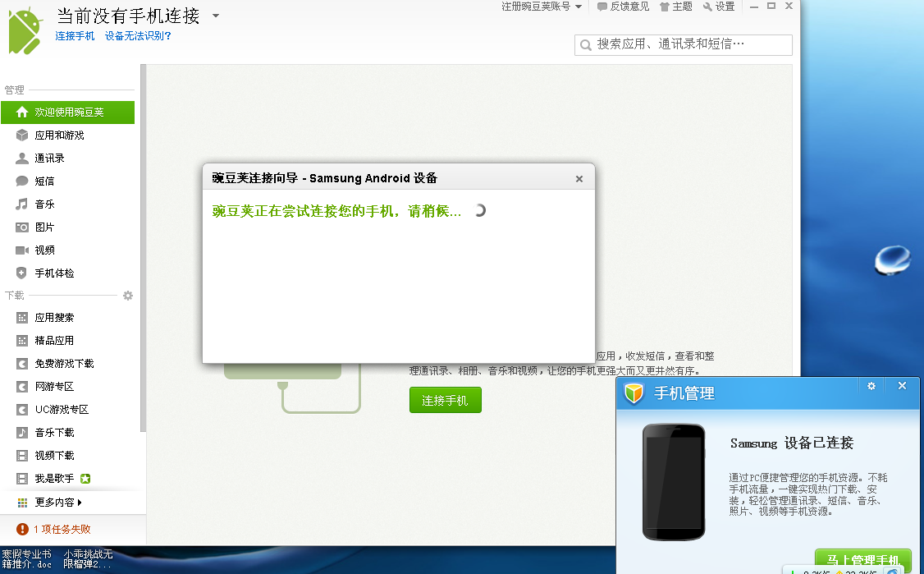Click the 主题 theme shirt icon
The height and width of the screenshot is (574, 924).
pos(665,7)
